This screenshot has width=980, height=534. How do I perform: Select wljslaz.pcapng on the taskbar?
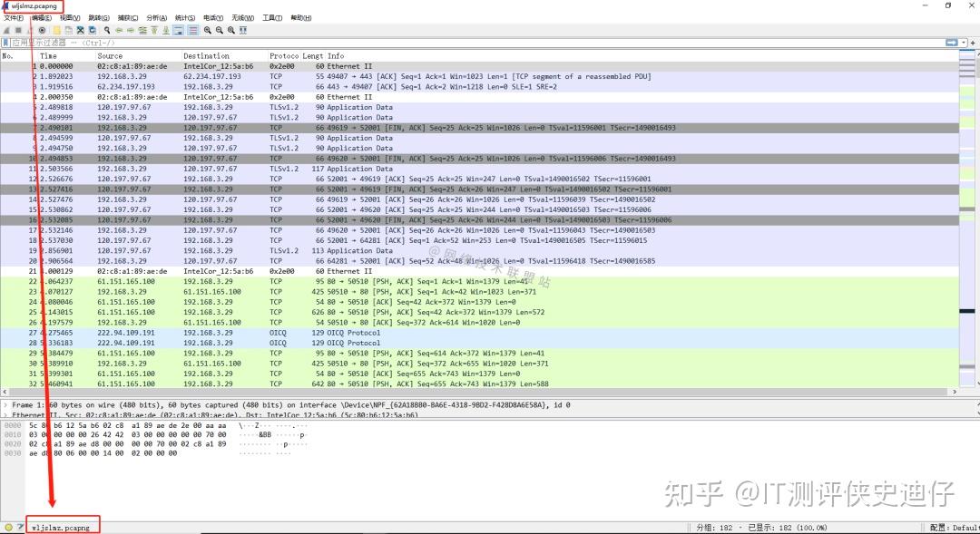[x=61, y=525]
